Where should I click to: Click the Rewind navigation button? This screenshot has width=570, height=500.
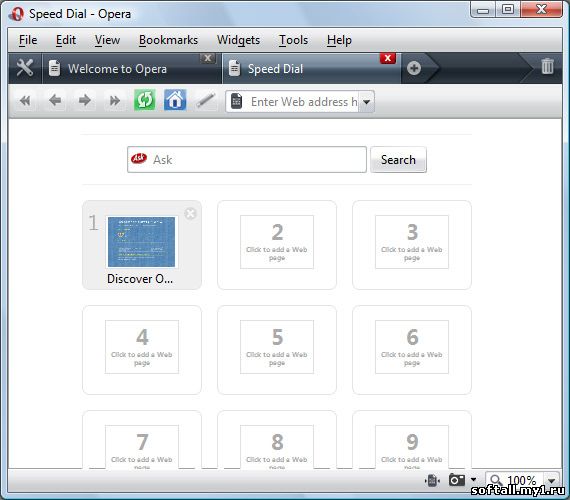coord(25,100)
